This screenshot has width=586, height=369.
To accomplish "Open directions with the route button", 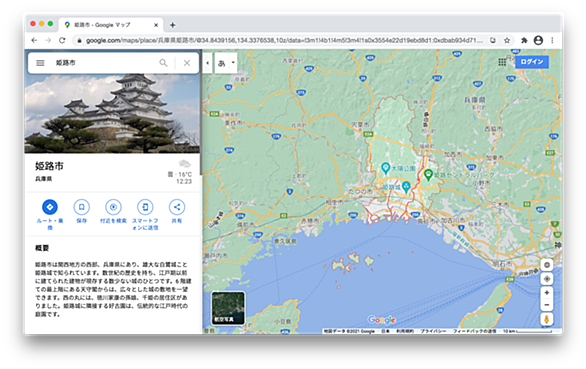I will point(50,207).
